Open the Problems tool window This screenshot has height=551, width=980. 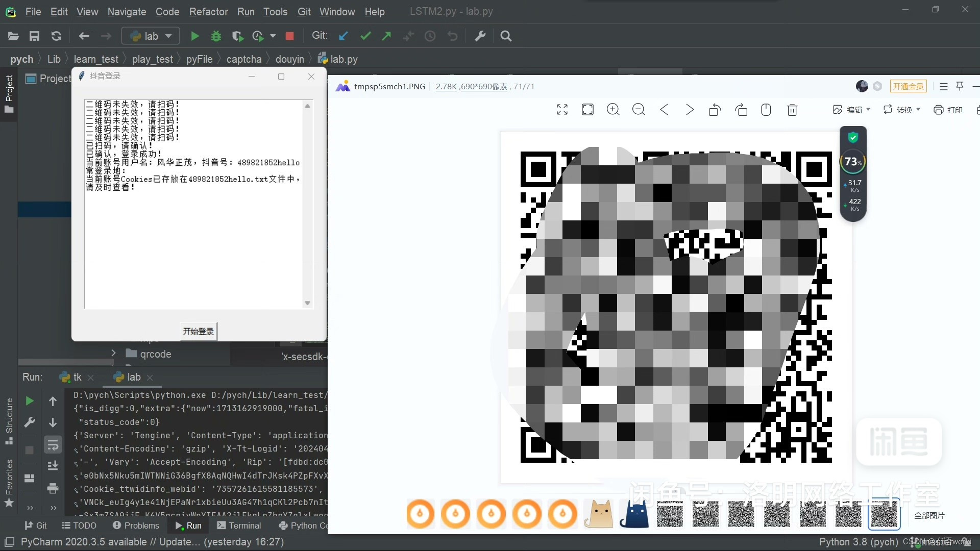coord(136,525)
